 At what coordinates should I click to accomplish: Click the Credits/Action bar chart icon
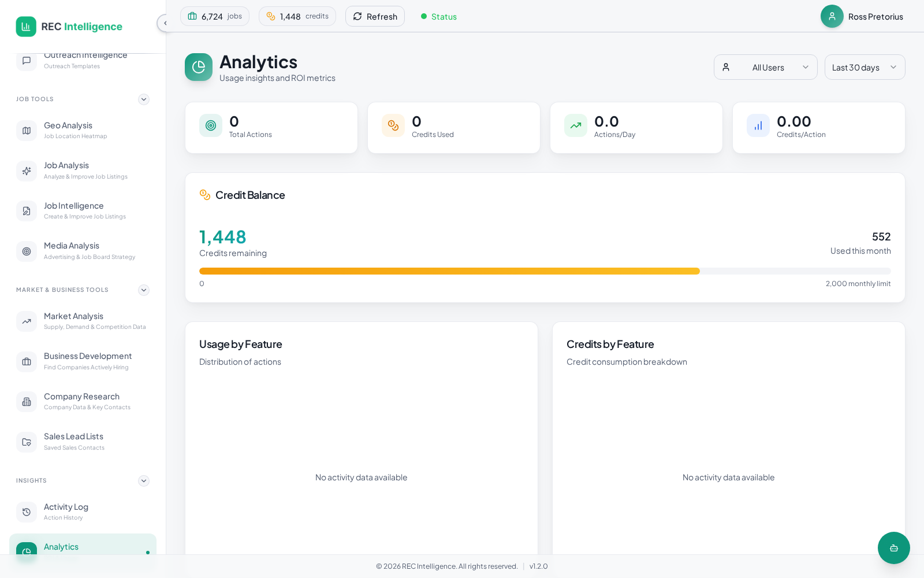coord(758,125)
